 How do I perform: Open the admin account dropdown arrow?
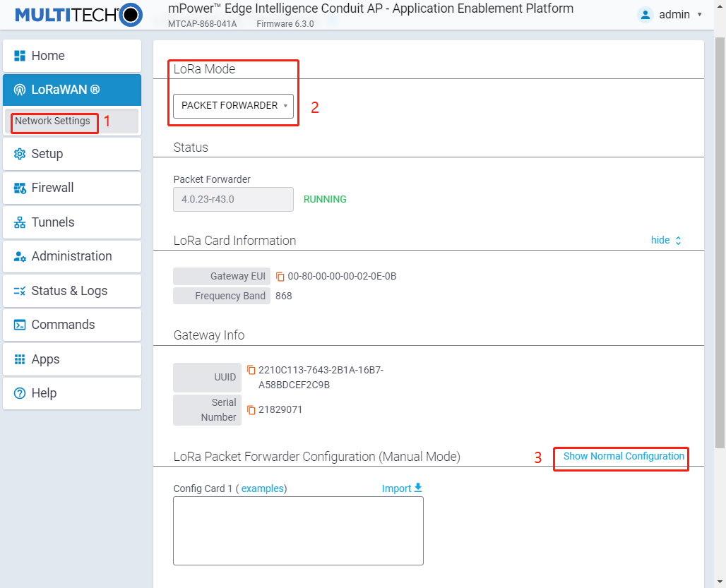[x=700, y=15]
